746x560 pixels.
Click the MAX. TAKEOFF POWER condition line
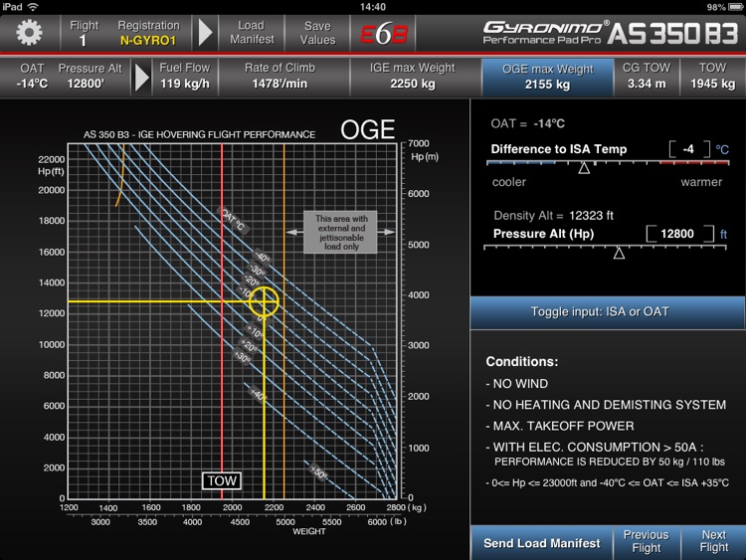pos(560,426)
